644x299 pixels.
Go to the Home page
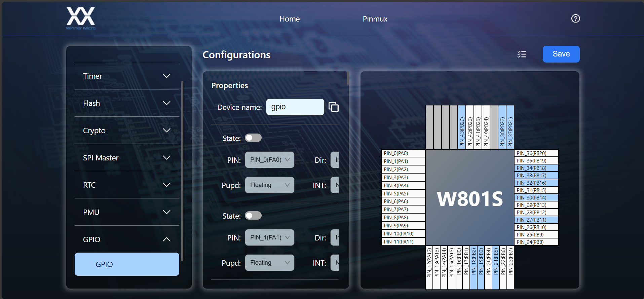290,19
